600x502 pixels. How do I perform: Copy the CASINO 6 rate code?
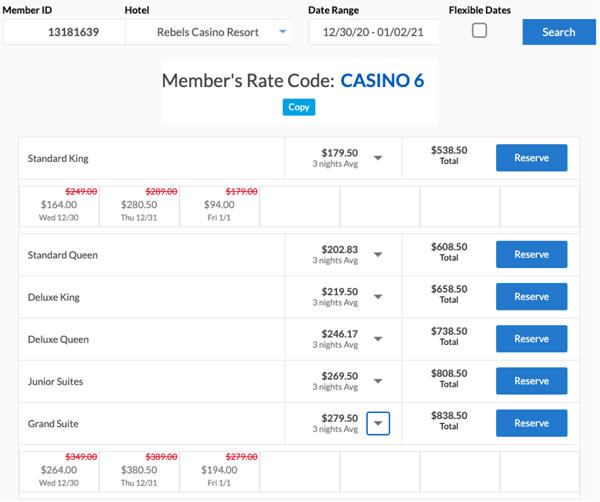pyautogui.click(x=299, y=107)
